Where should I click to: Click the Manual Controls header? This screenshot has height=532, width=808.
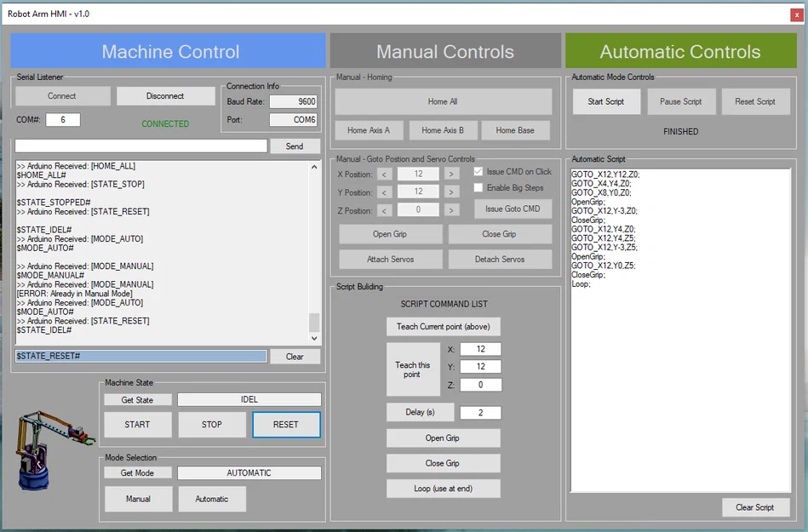pos(445,51)
